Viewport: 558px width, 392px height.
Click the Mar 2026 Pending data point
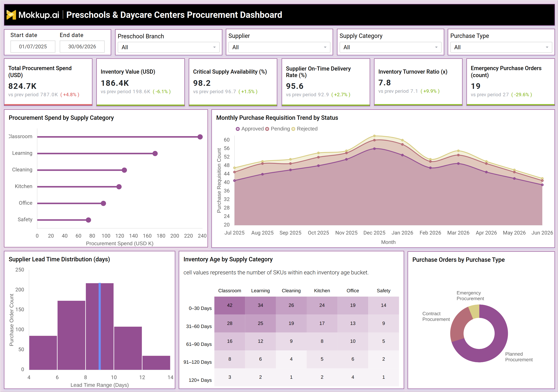click(x=458, y=155)
